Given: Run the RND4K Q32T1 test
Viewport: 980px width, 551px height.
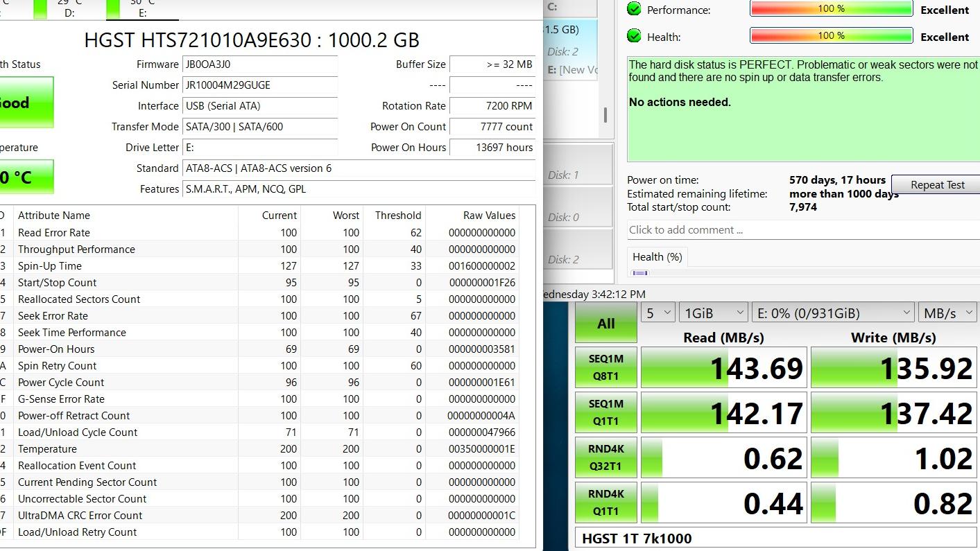Looking at the screenshot, I should (605, 457).
